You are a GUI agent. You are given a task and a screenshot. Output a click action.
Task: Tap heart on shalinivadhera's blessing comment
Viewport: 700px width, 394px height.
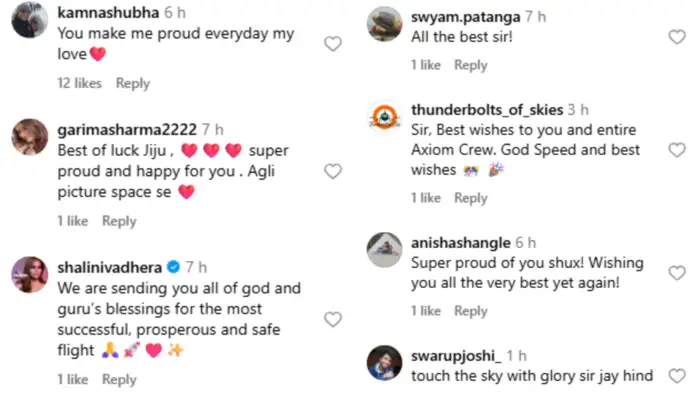333,319
